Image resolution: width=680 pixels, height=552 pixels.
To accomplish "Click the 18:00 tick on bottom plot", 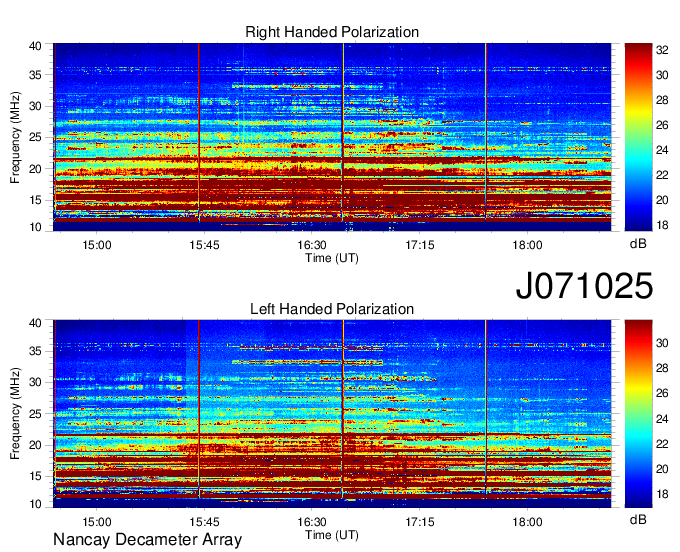I will click(x=527, y=522).
